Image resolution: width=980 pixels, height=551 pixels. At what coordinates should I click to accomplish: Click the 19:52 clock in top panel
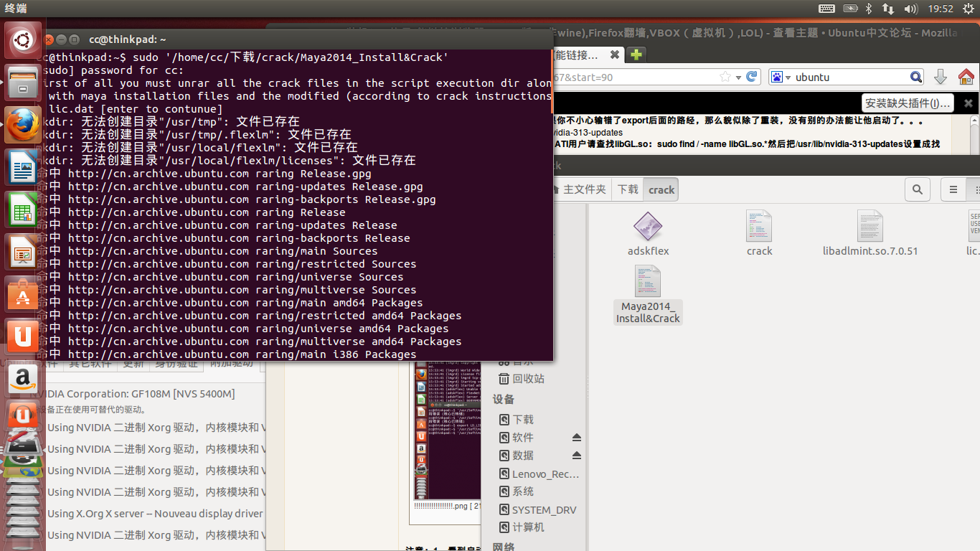940,9
